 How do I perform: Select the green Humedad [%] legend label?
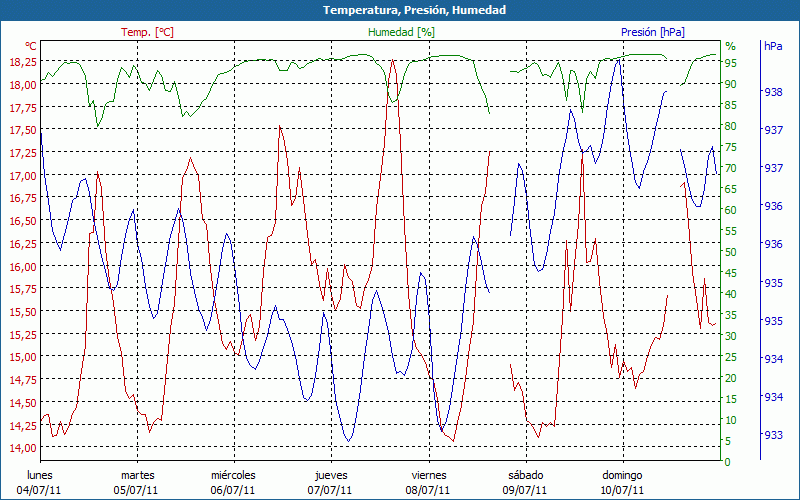coord(402,32)
